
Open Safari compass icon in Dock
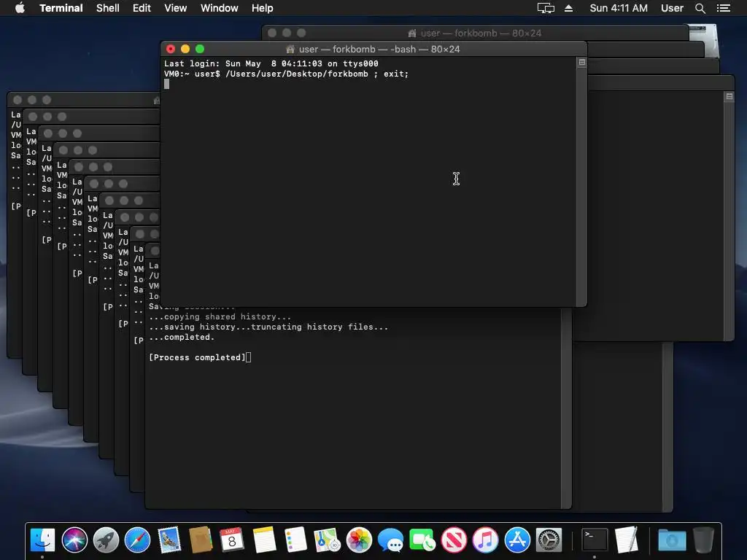[x=137, y=540]
